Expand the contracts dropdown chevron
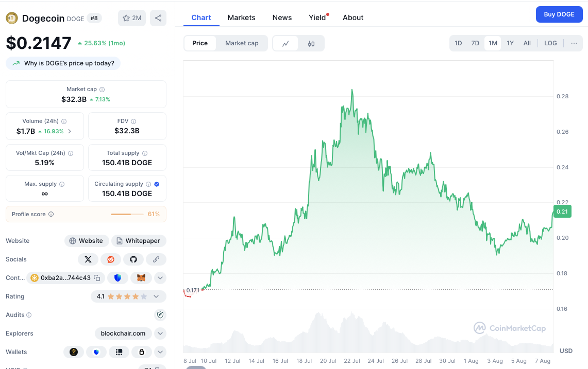The image size is (588, 369). (160, 277)
